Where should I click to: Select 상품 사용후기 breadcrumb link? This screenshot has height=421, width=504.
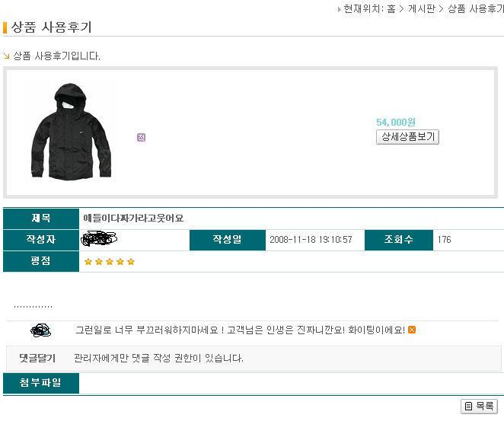coord(476,8)
